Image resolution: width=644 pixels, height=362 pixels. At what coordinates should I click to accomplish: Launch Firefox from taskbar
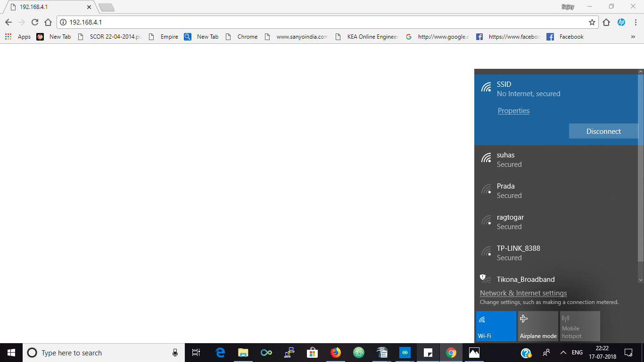click(x=336, y=353)
